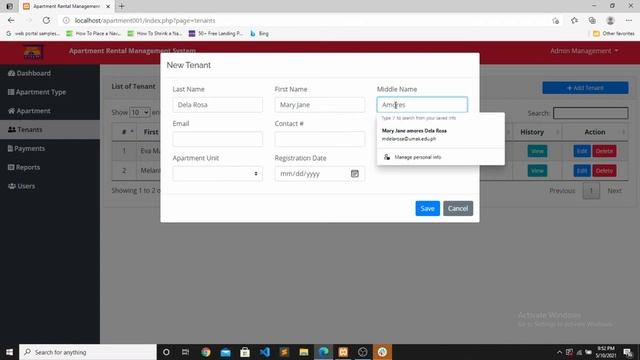Image resolution: width=640 pixels, height=360 pixels.
Task: Click the Last Name input field
Action: point(218,105)
